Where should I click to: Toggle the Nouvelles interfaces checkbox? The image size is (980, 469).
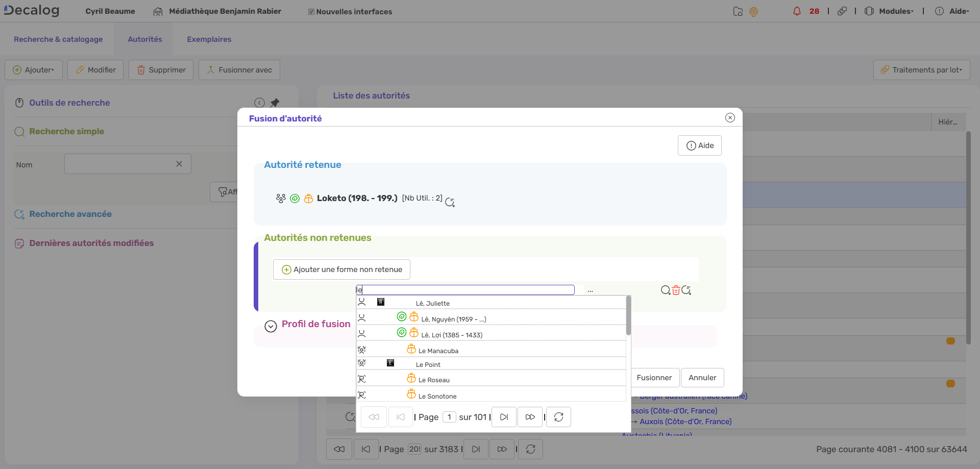311,12
